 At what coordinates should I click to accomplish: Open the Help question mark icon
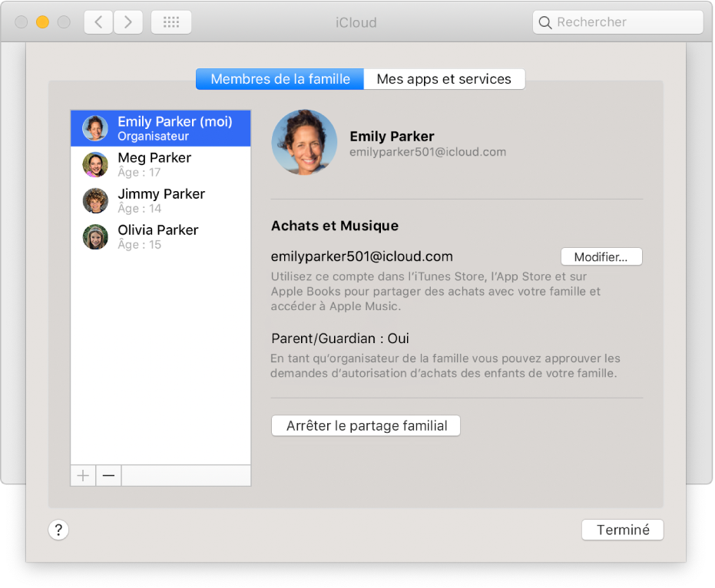pos(58,530)
